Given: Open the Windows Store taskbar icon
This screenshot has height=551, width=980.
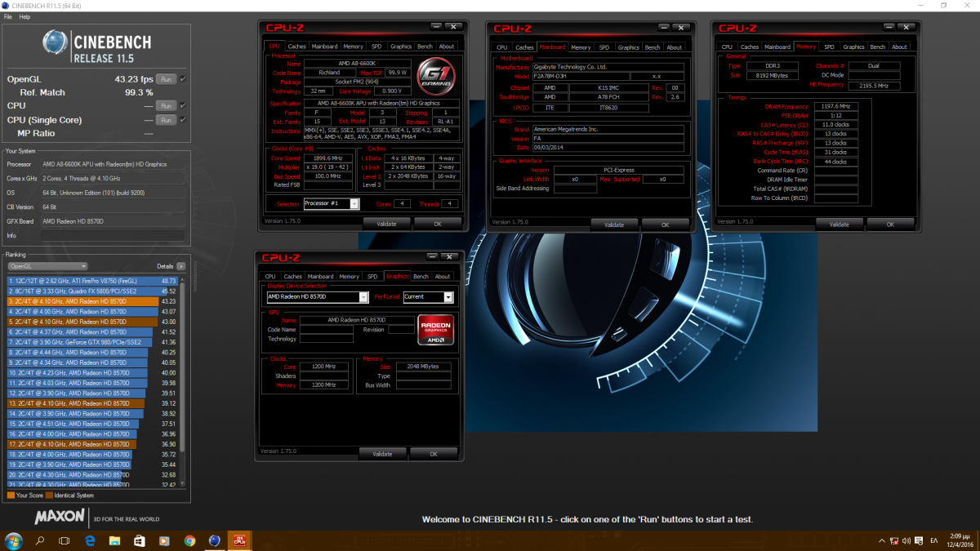Looking at the screenshot, I should coord(140,540).
